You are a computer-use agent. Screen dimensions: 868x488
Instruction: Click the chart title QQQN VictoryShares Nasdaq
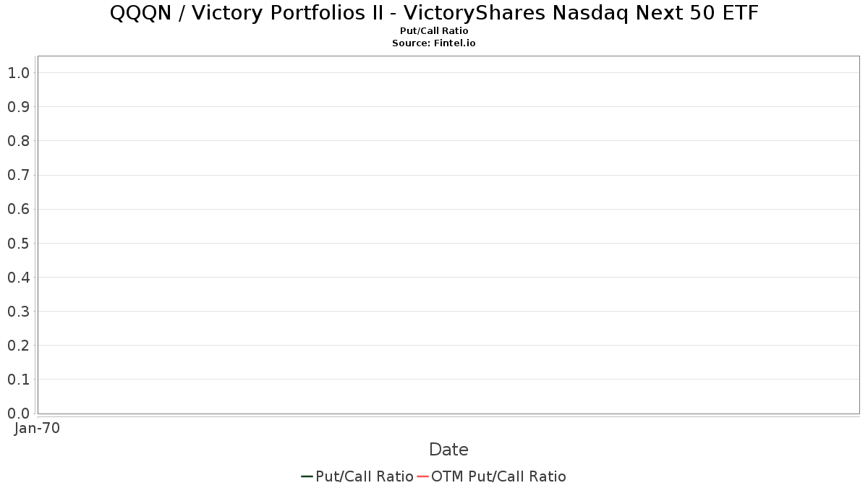[x=434, y=13]
